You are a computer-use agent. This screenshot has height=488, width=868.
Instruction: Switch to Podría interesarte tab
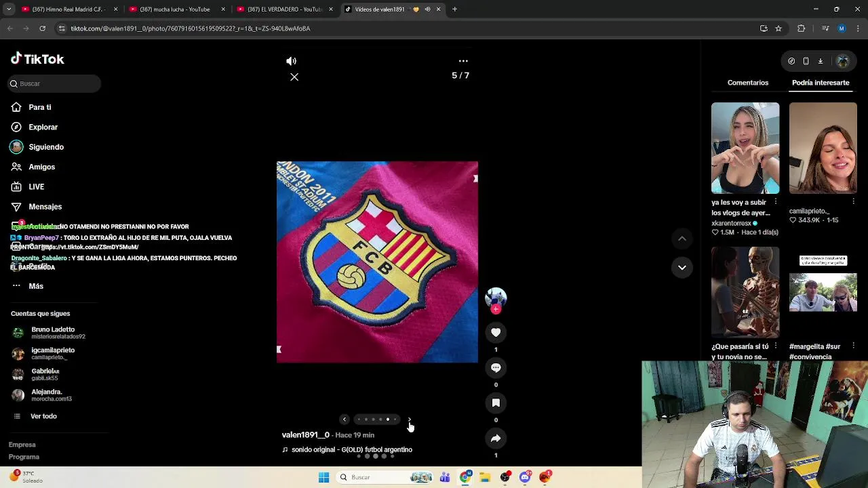(x=821, y=83)
